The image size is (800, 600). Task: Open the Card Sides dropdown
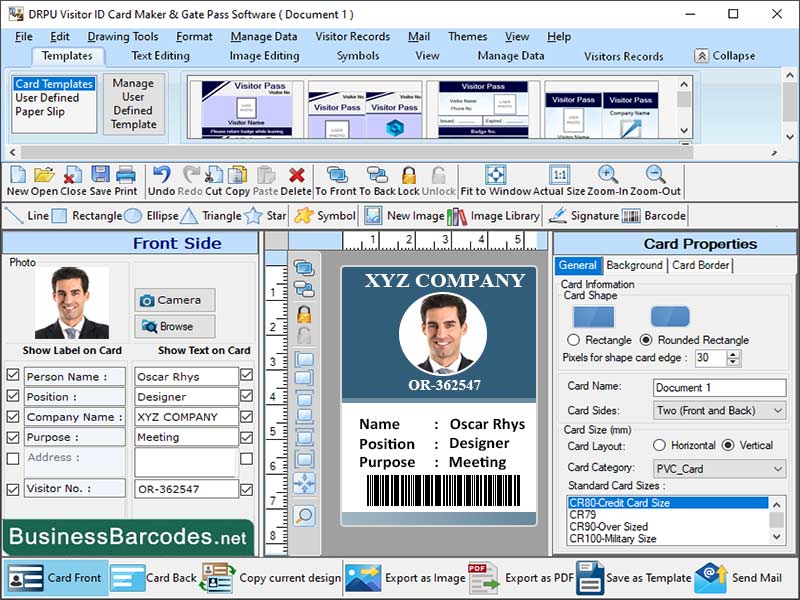coord(719,410)
